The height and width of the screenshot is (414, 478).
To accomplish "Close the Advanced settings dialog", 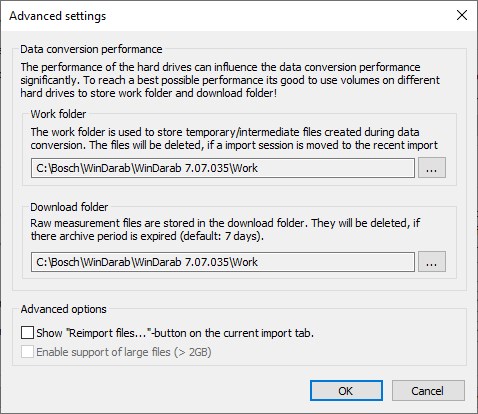I will [x=462, y=15].
